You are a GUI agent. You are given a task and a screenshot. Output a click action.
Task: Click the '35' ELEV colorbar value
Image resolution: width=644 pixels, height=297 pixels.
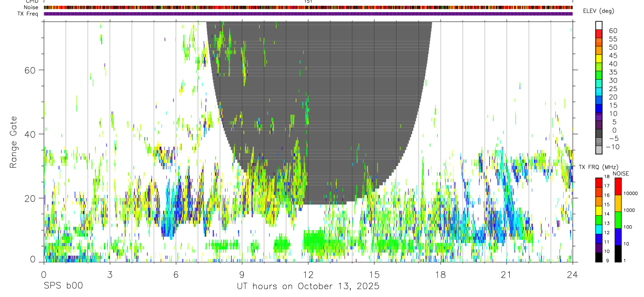pos(612,72)
